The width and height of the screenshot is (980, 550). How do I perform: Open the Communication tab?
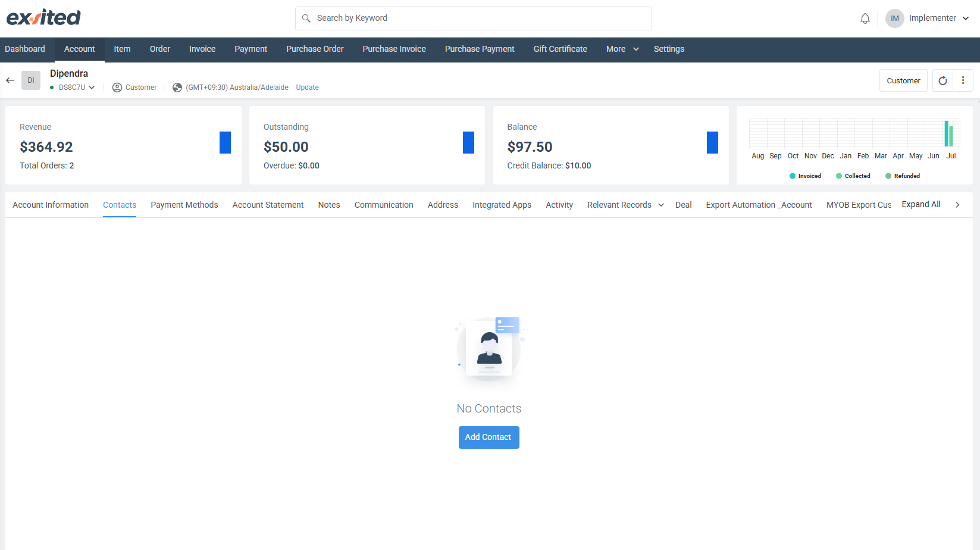[x=384, y=205]
